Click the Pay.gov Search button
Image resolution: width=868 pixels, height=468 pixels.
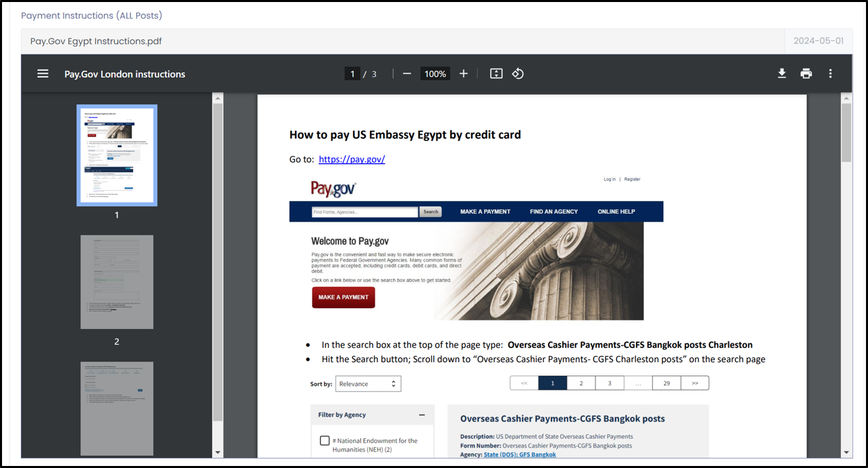[x=431, y=212]
